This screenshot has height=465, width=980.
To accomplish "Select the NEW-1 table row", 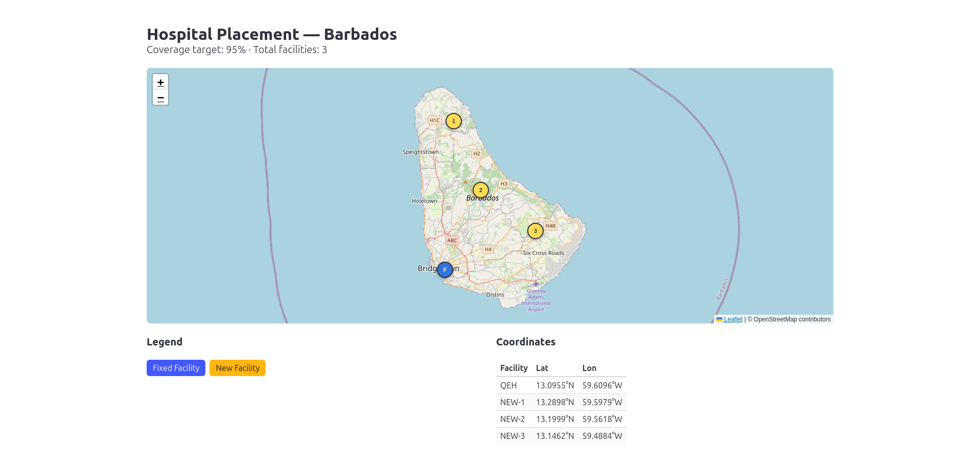I will coord(561,402).
